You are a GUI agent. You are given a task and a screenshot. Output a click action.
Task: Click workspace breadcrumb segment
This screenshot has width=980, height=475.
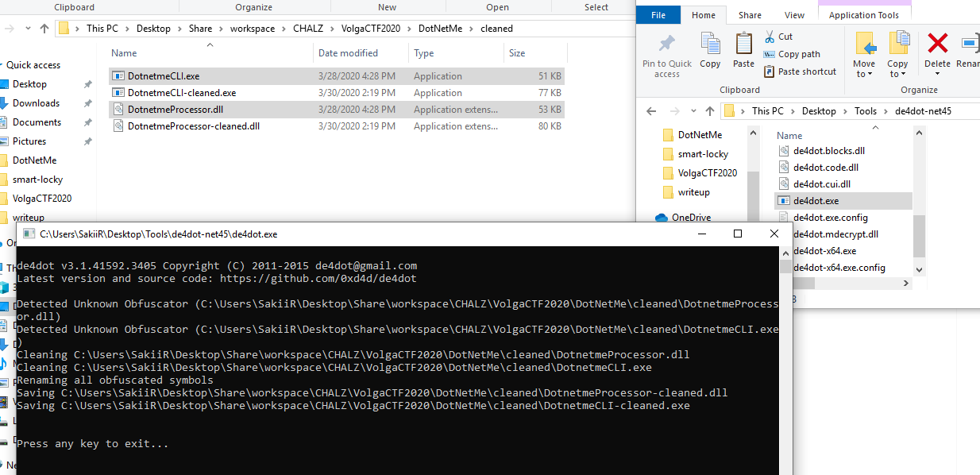click(253, 29)
